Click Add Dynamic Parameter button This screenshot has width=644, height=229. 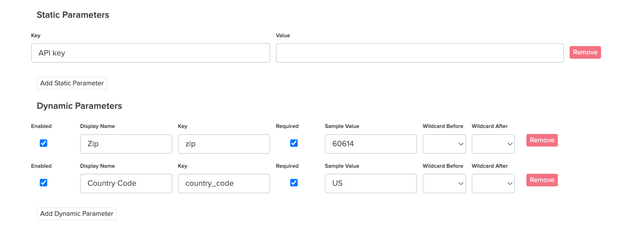[77, 214]
